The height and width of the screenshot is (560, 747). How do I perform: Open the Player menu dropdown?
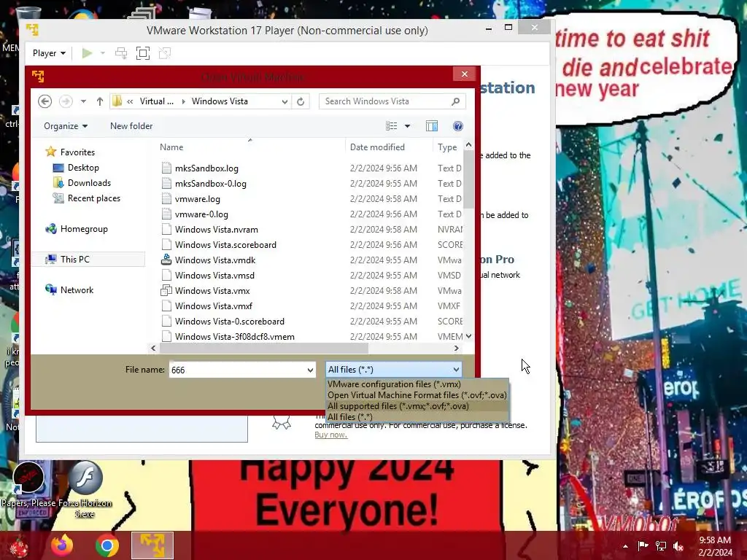pyautogui.click(x=49, y=52)
